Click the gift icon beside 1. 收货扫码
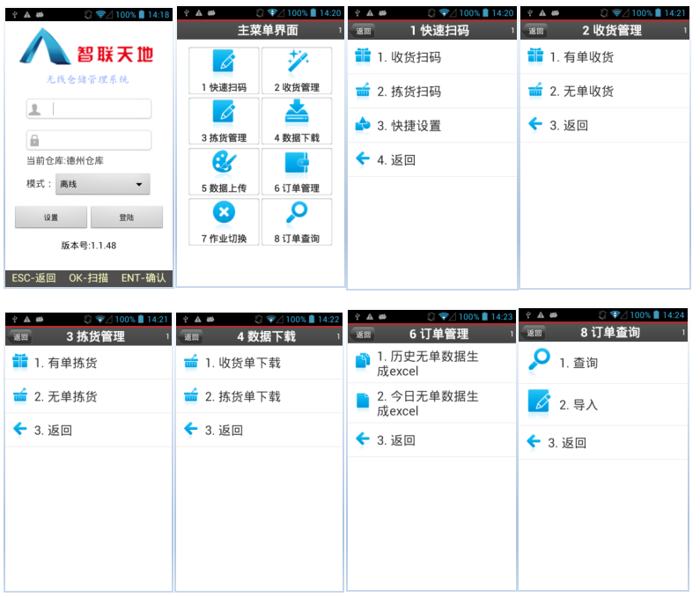The image size is (700, 597). coord(363,56)
